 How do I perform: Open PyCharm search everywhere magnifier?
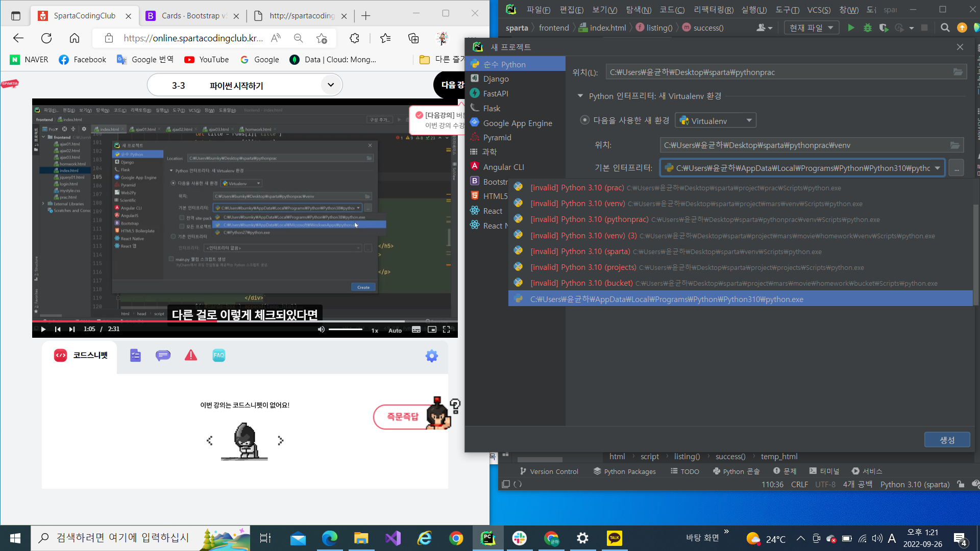point(945,28)
